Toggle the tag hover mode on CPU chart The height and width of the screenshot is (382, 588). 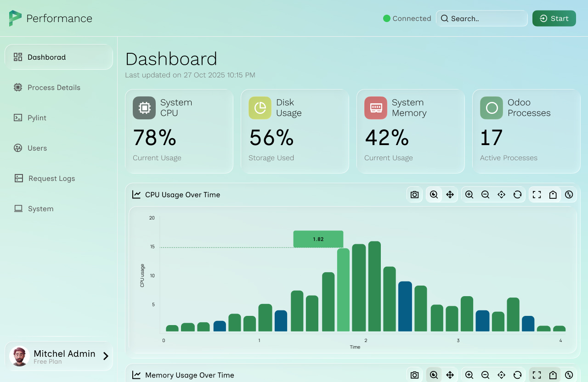[553, 195]
